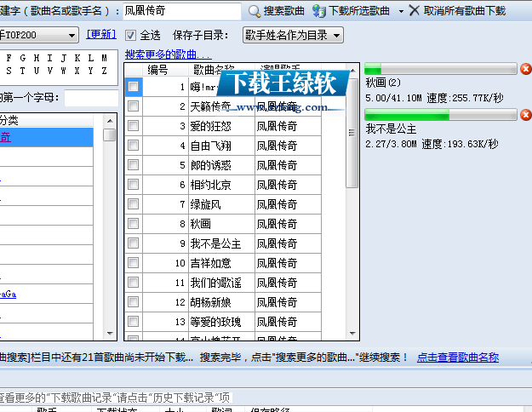
Task: Cancel the 秋画 (2) download with red X
Action: coord(525,69)
